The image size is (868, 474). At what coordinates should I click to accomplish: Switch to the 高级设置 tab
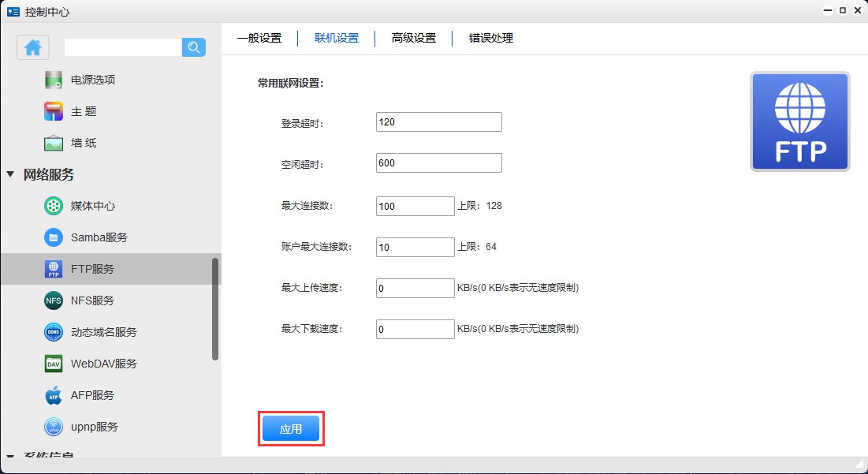pos(414,38)
